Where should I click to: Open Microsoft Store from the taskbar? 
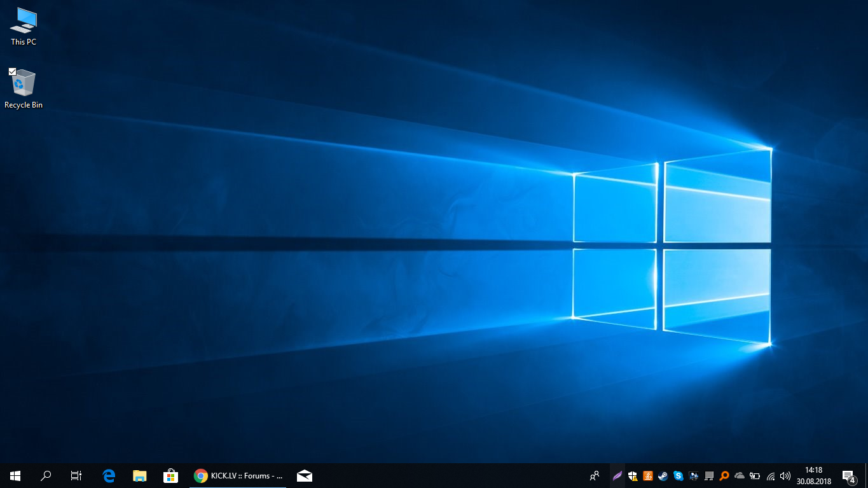point(170,475)
